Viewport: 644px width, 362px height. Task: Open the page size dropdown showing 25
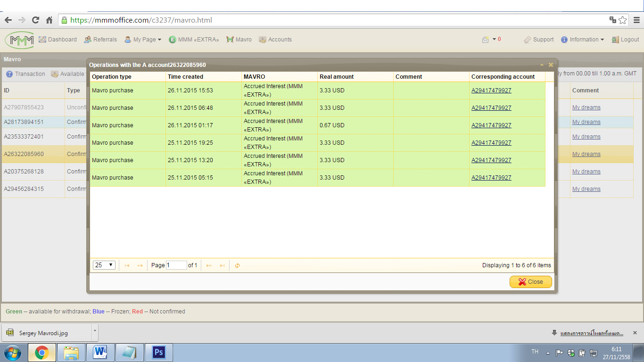click(104, 265)
